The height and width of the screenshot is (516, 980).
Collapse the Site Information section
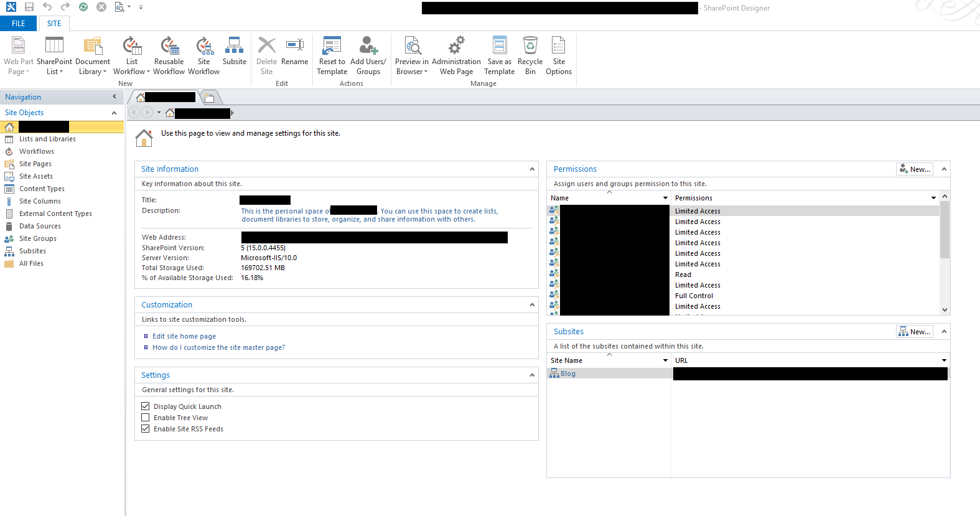532,169
